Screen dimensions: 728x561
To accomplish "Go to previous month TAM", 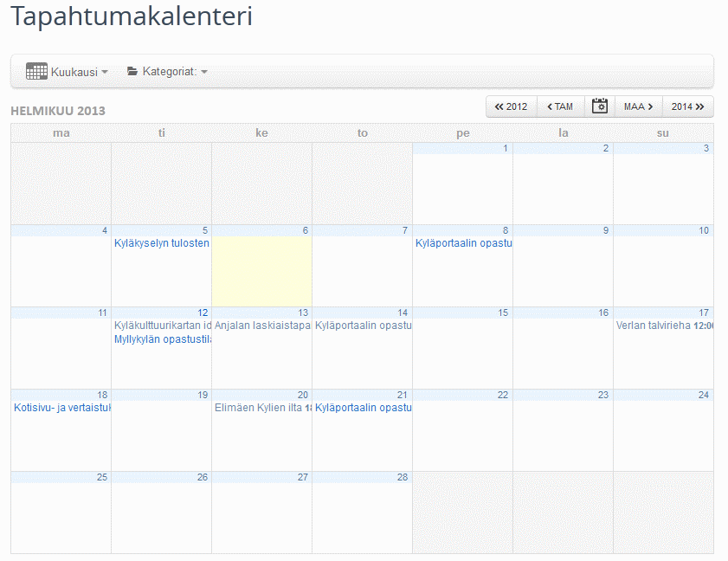I will (x=560, y=106).
